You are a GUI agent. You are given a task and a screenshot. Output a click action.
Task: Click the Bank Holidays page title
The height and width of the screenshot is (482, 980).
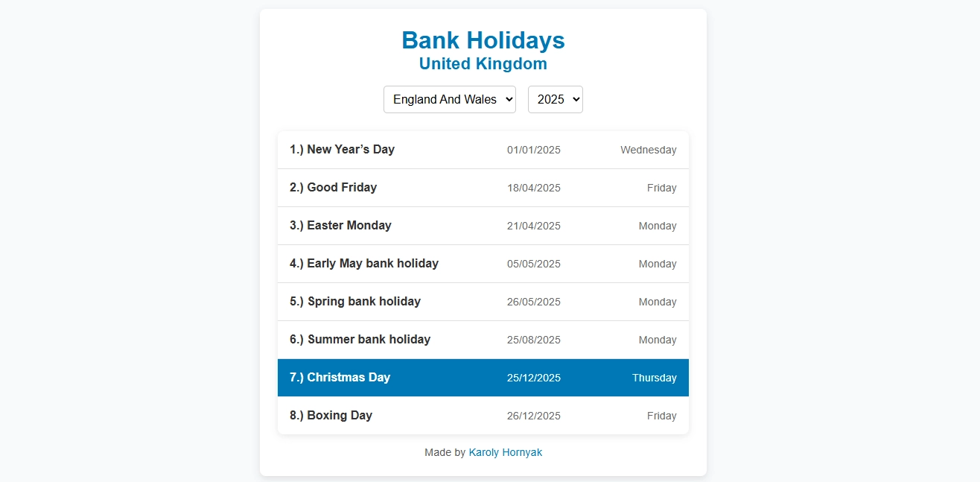point(483,40)
